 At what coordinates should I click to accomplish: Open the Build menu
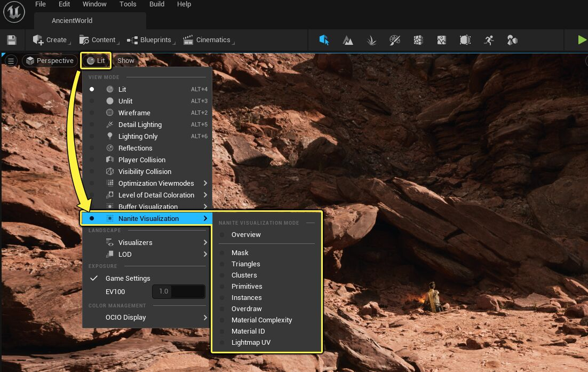point(157,4)
